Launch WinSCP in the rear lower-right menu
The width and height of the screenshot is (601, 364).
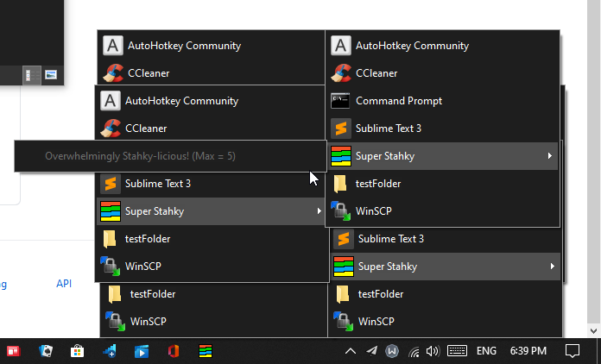[x=446, y=322]
